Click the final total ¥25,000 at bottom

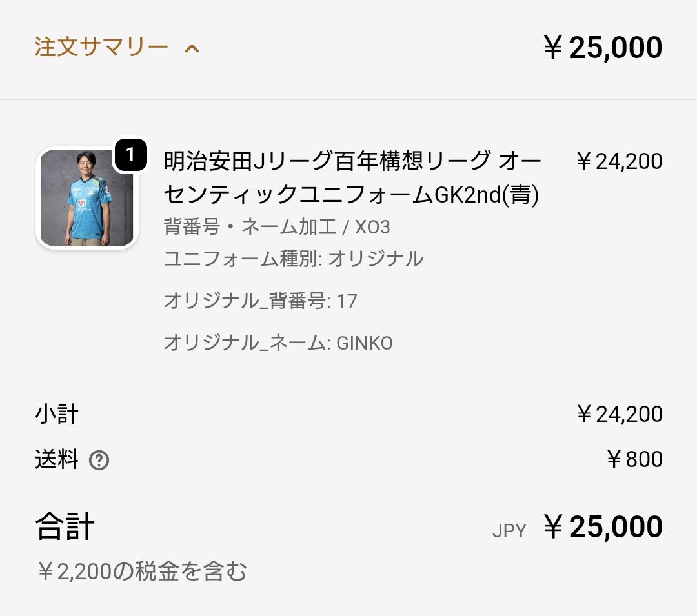coord(602,527)
